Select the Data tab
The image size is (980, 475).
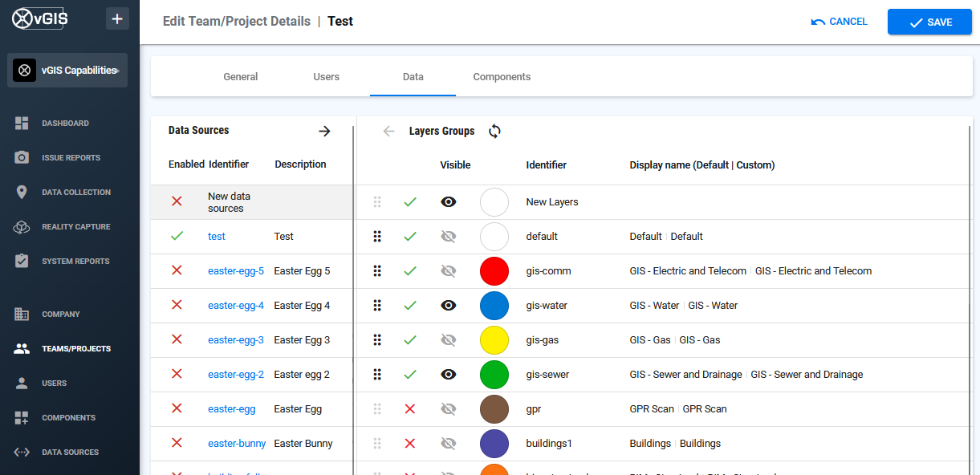[413, 77]
